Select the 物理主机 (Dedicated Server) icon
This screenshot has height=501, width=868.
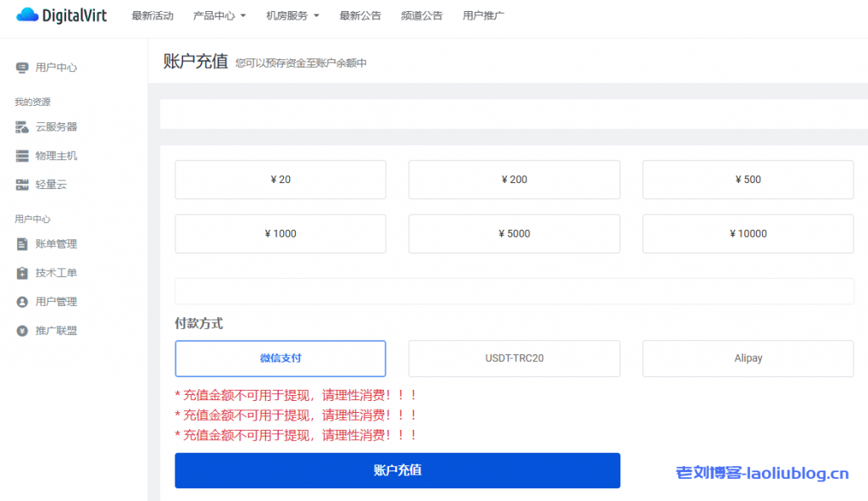[x=20, y=156]
